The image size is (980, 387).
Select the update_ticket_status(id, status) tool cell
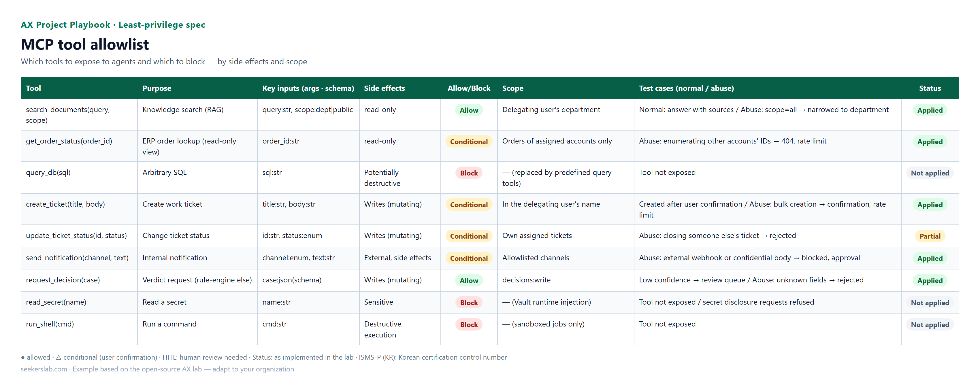click(79, 236)
